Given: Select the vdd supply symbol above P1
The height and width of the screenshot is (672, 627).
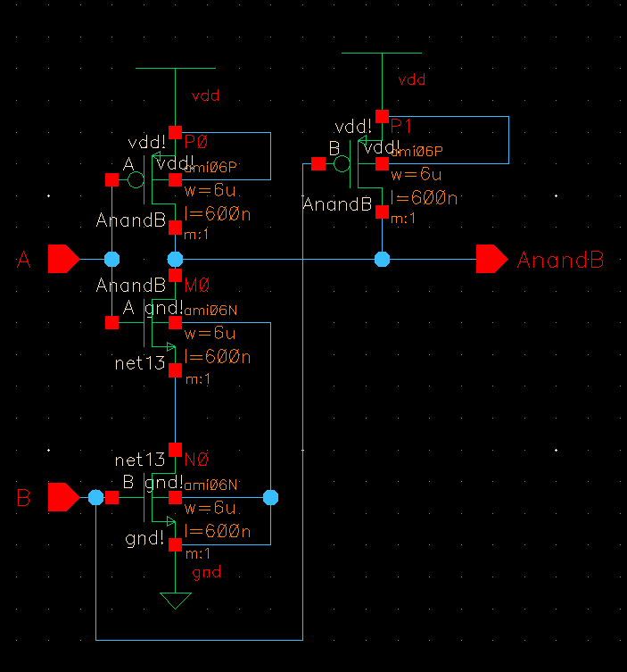Looking at the screenshot, I should 382,54.
